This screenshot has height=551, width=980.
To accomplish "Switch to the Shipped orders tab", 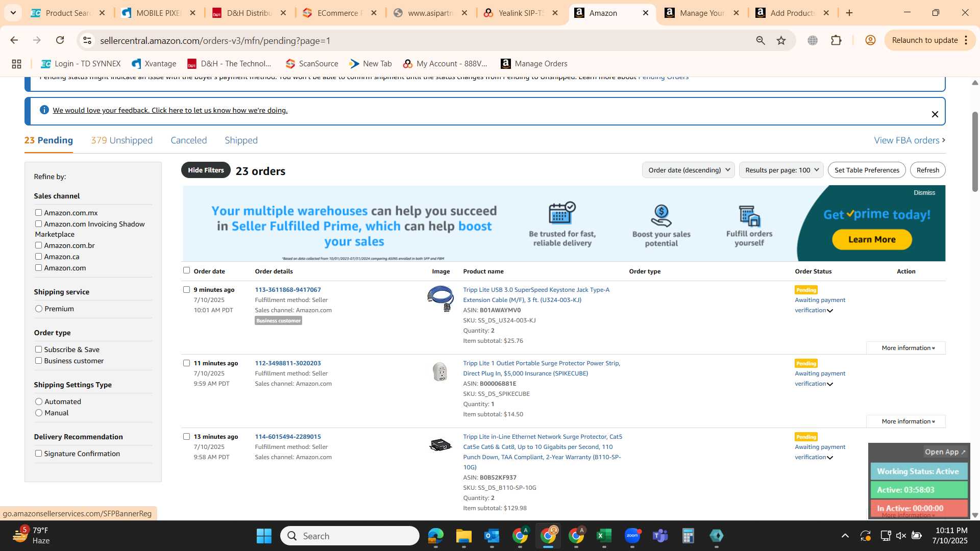I will point(241,140).
